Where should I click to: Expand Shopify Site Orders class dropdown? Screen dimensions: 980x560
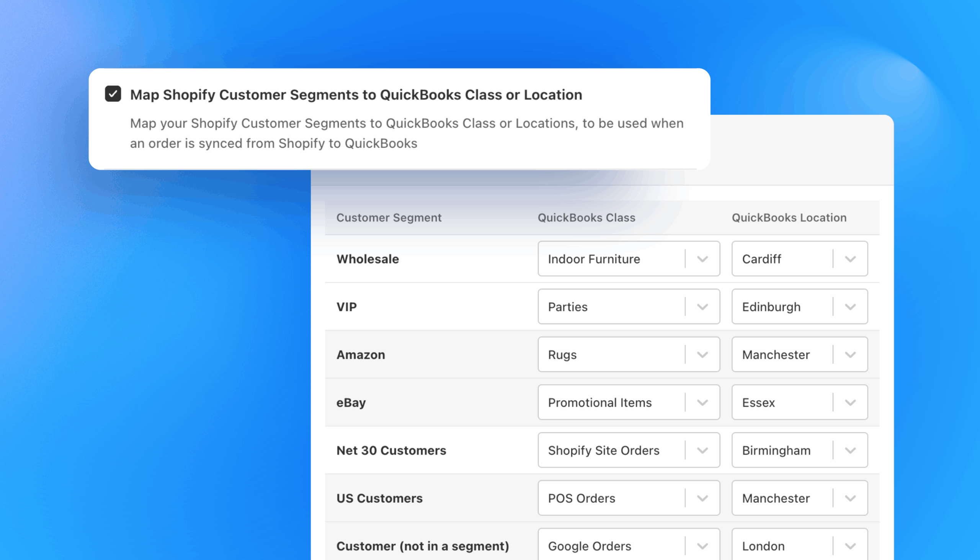click(702, 451)
